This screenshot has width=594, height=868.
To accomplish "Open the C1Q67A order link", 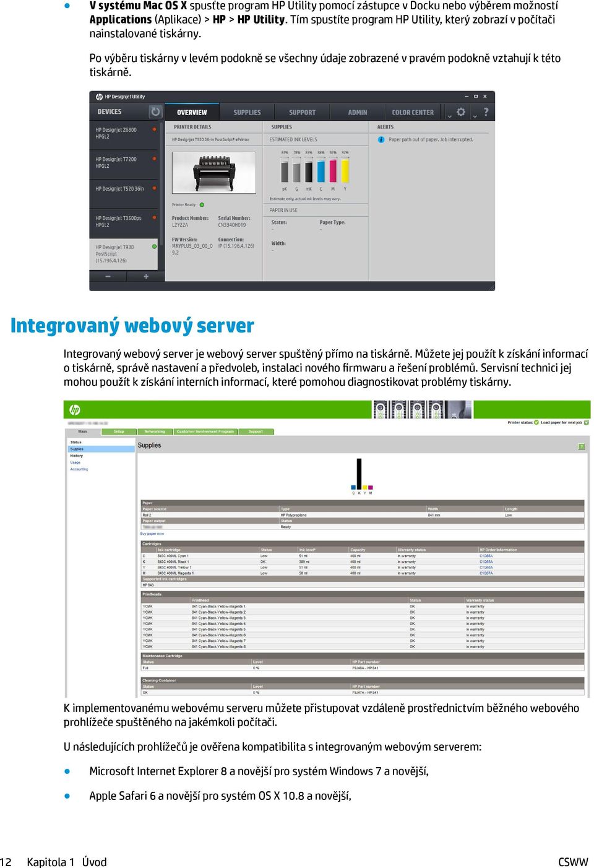I will point(486,573).
